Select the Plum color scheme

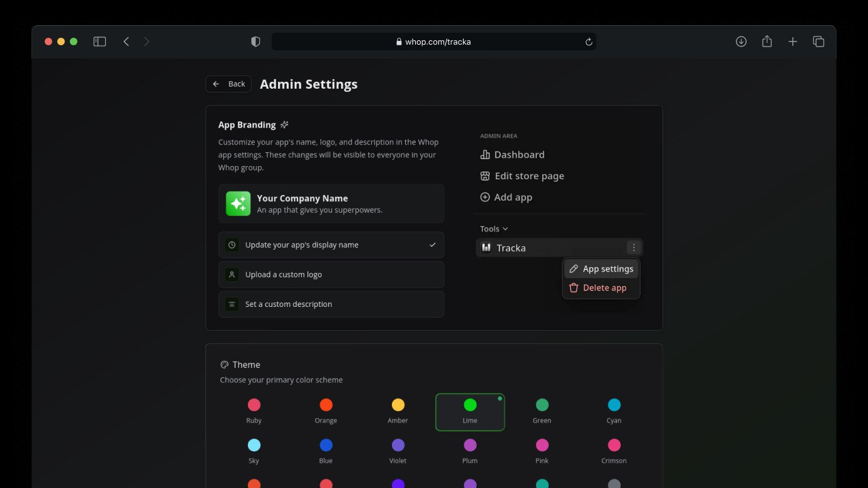tap(470, 452)
